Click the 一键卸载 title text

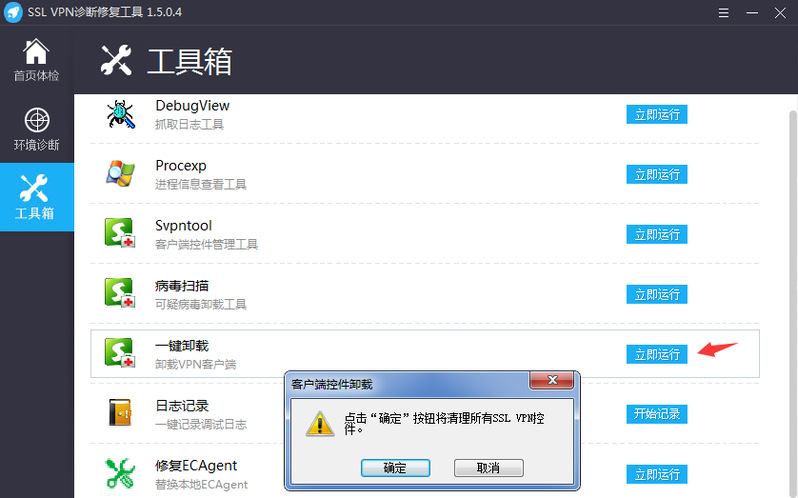[182, 346]
